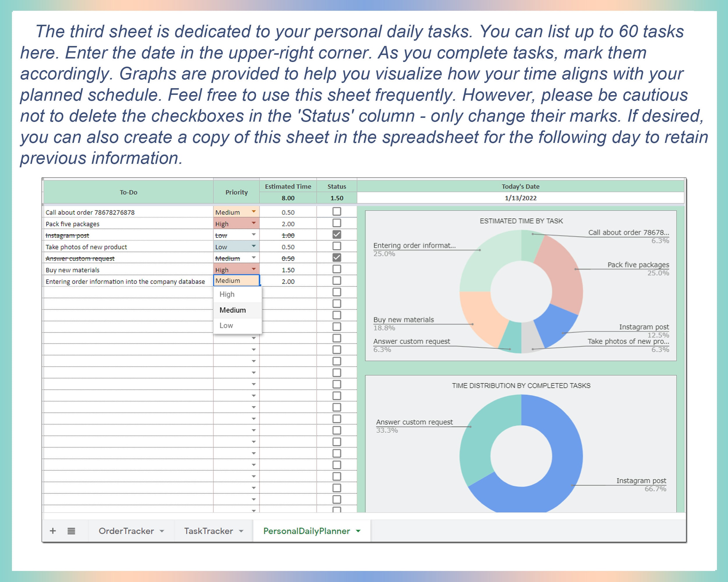Choose 'Low' in the priority dropdown list

pyautogui.click(x=226, y=325)
